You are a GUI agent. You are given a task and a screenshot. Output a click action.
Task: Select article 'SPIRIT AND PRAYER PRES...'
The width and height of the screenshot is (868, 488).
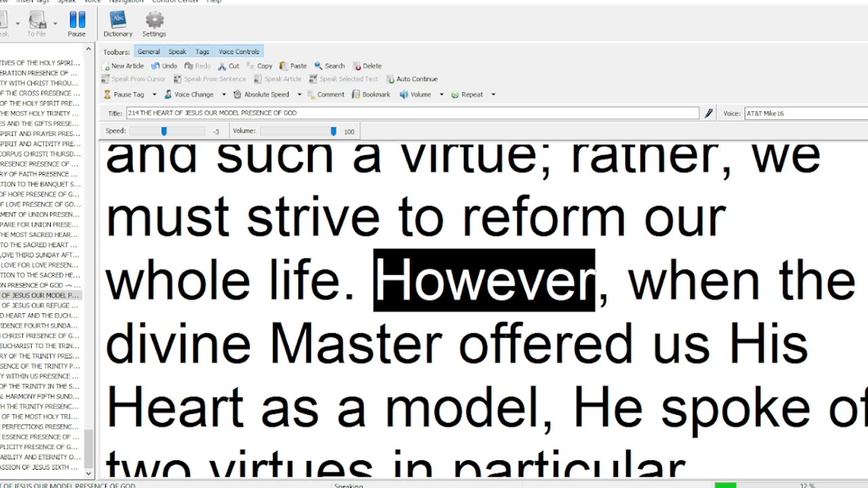[x=41, y=134]
